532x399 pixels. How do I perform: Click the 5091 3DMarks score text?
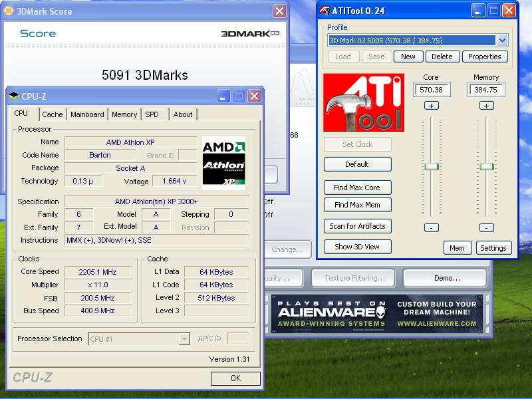145,75
